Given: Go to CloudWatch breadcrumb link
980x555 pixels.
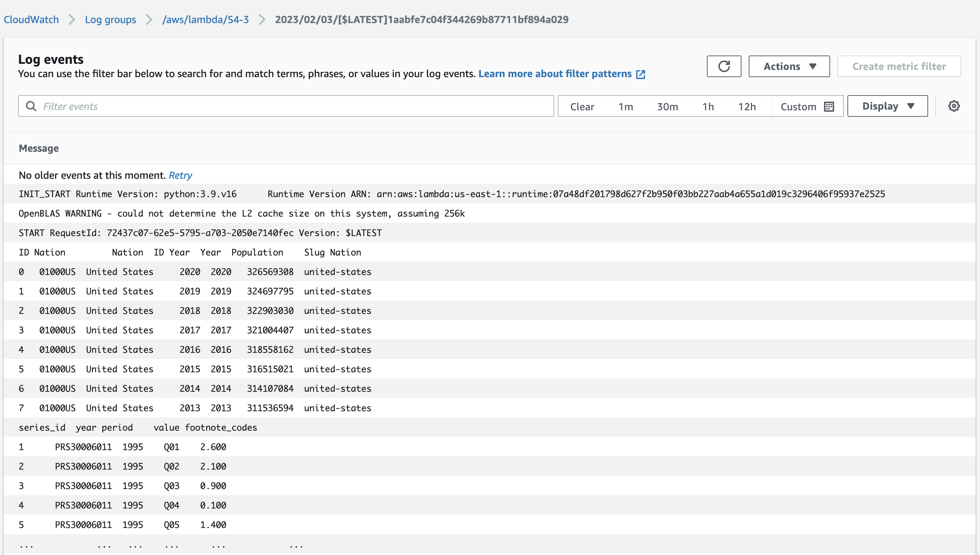Looking at the screenshot, I should click(31, 19).
